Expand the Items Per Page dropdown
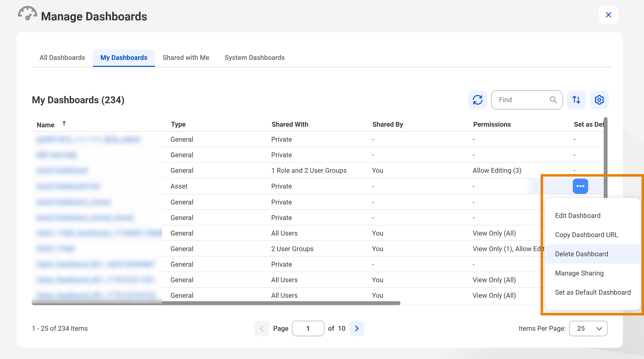The image size is (644, 359). click(x=588, y=328)
